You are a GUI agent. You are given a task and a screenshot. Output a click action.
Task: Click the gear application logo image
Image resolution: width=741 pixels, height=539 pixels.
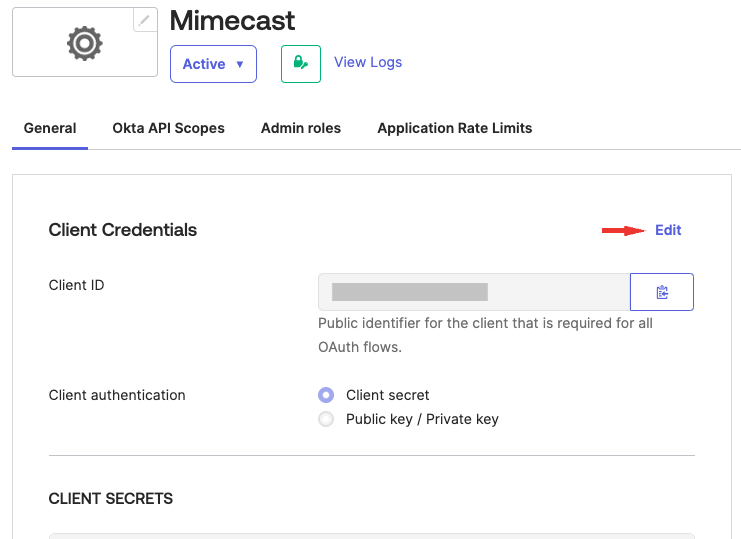(85, 43)
